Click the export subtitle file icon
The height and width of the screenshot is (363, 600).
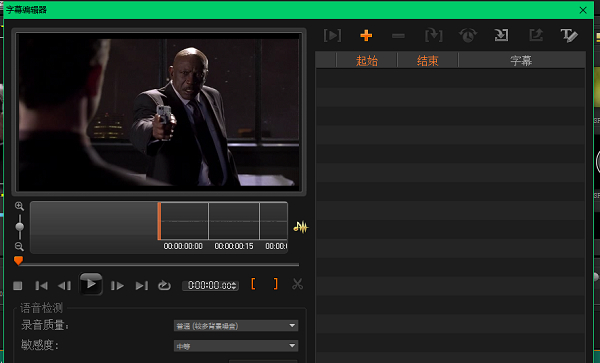click(536, 36)
